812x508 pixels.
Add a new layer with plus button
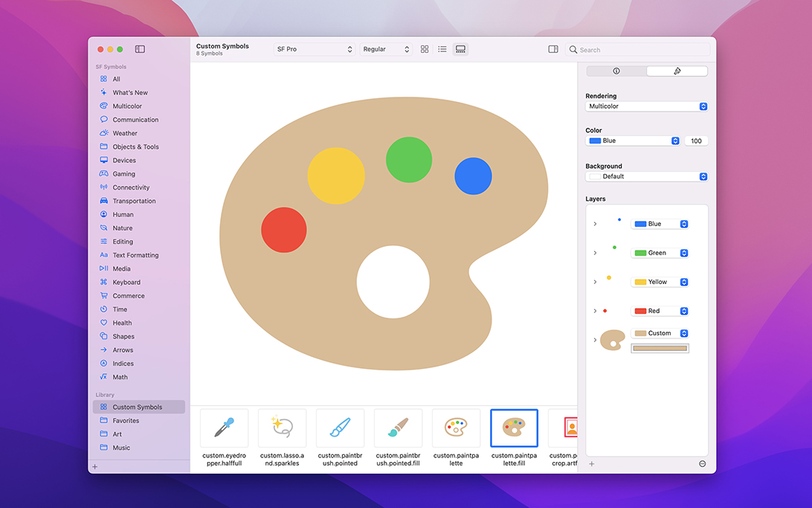[591, 464]
